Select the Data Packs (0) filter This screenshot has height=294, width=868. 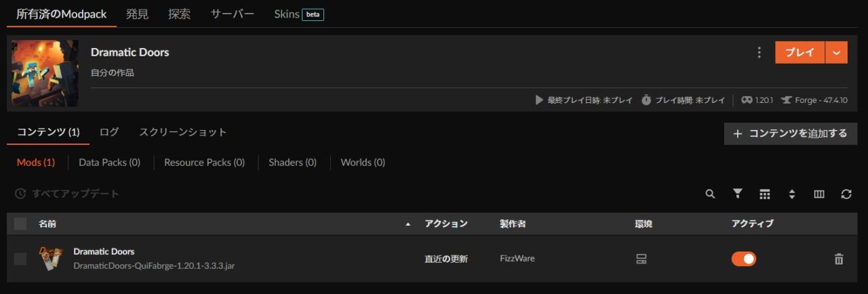(x=109, y=163)
